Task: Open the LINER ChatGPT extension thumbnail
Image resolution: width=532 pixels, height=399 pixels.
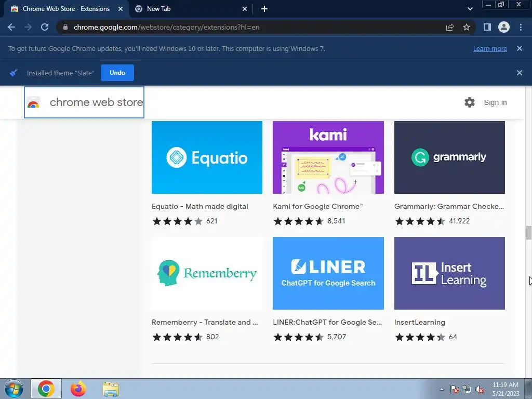Action: 328,273
